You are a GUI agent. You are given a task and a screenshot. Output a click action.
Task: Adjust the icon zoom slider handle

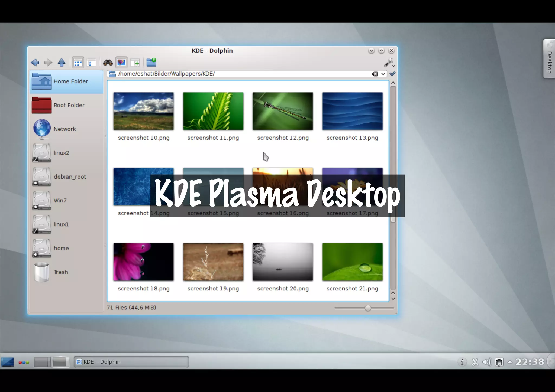tap(368, 308)
